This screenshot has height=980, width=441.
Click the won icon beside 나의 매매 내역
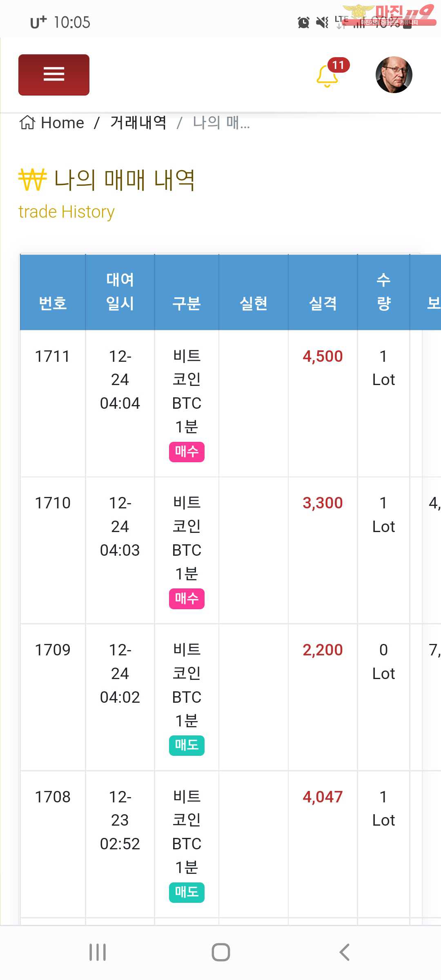[33, 180]
